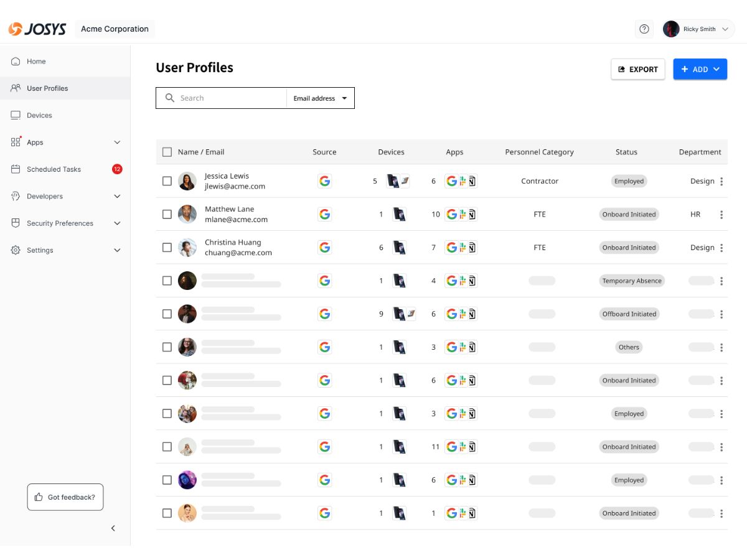Click the Name / Email column header
747x560 pixels.
(201, 152)
